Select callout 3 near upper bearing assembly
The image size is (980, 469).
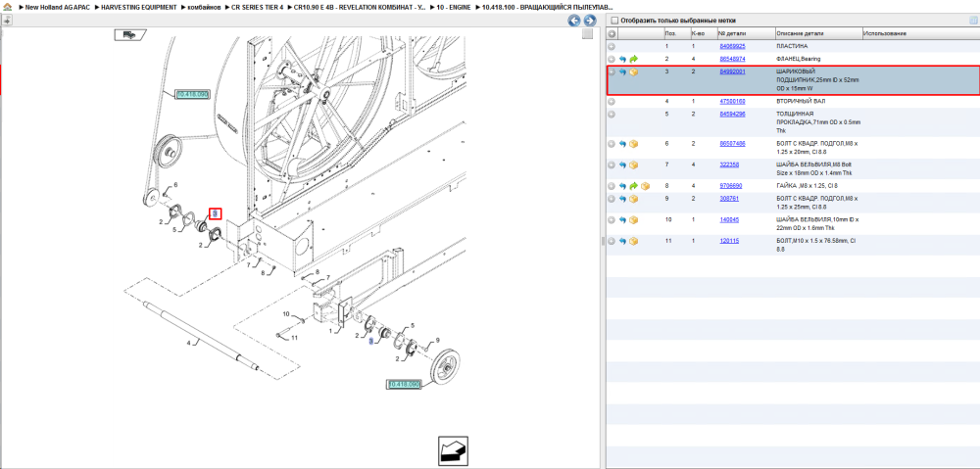pos(215,213)
